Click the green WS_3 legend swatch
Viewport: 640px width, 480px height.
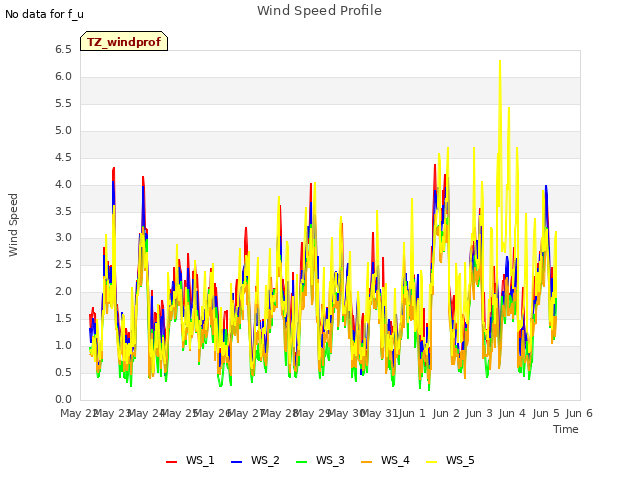click(301, 462)
